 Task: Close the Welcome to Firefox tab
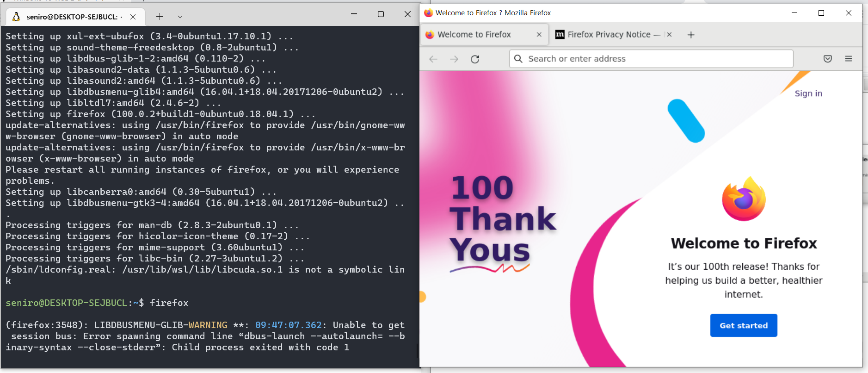pos(539,35)
